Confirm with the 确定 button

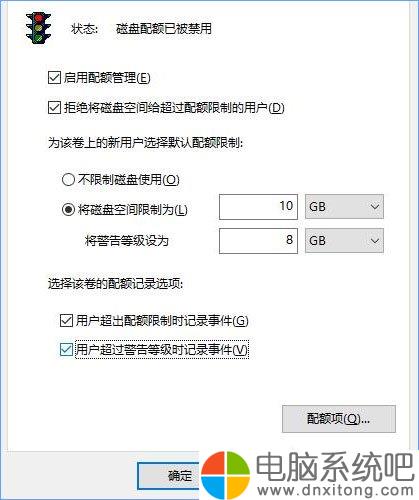pos(169,476)
